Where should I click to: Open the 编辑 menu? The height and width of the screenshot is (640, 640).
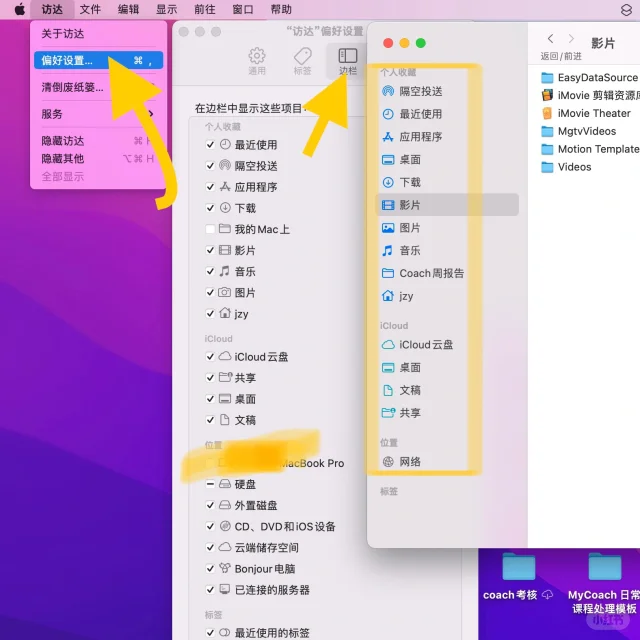click(128, 9)
